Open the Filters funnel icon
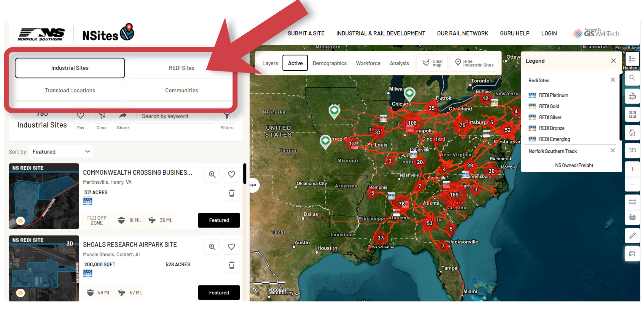The image size is (644, 322). 227,116
